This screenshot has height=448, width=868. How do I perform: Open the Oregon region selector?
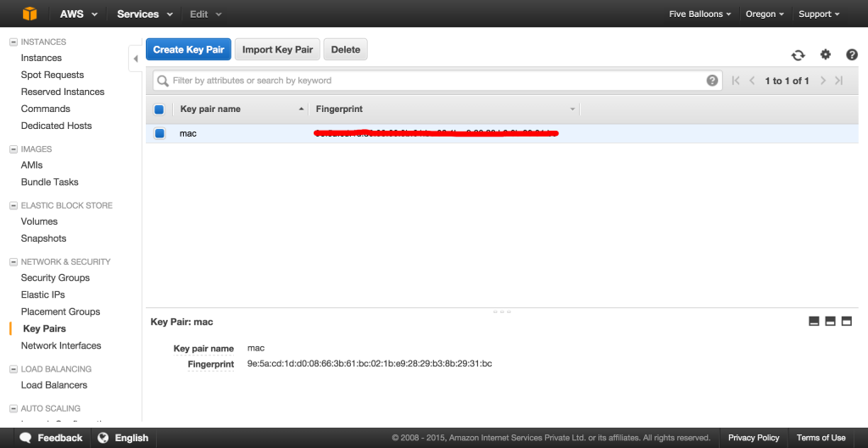765,14
